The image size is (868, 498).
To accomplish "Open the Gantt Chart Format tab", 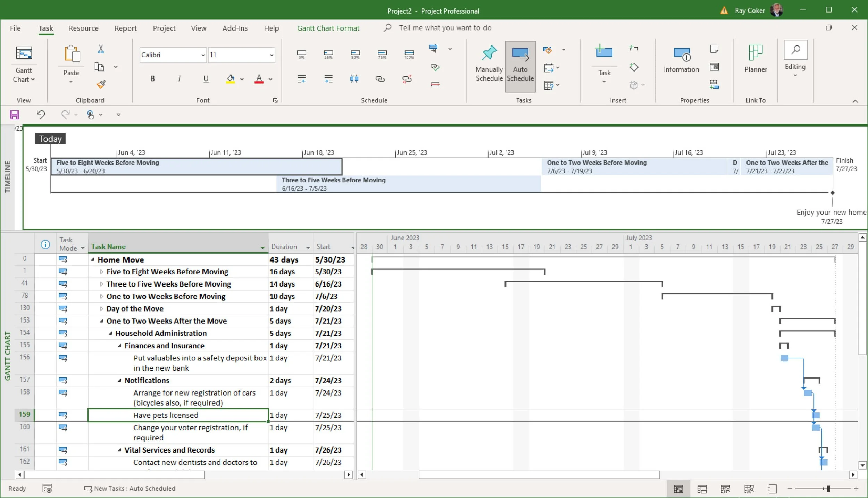I will point(328,28).
